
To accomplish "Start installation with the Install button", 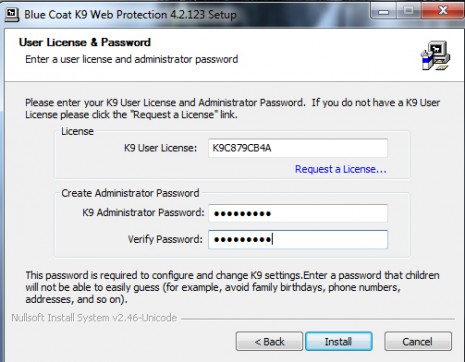I will pyautogui.click(x=339, y=341).
